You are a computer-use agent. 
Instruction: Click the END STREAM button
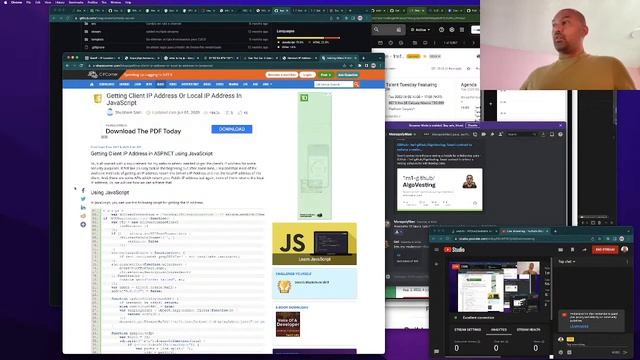coord(605,249)
